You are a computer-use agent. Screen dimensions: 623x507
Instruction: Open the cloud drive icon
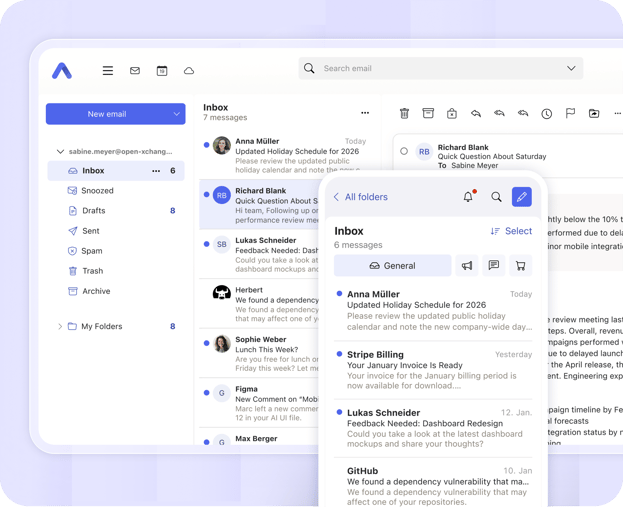coord(189,71)
